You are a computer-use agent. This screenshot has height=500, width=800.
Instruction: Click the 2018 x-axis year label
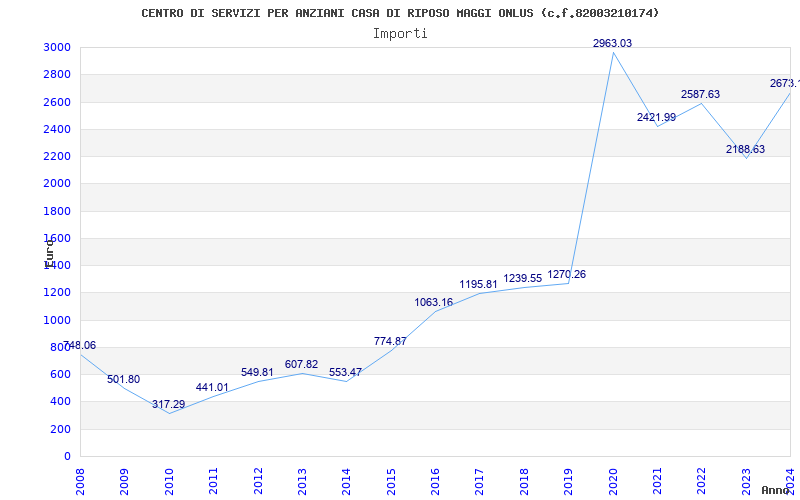524,481
